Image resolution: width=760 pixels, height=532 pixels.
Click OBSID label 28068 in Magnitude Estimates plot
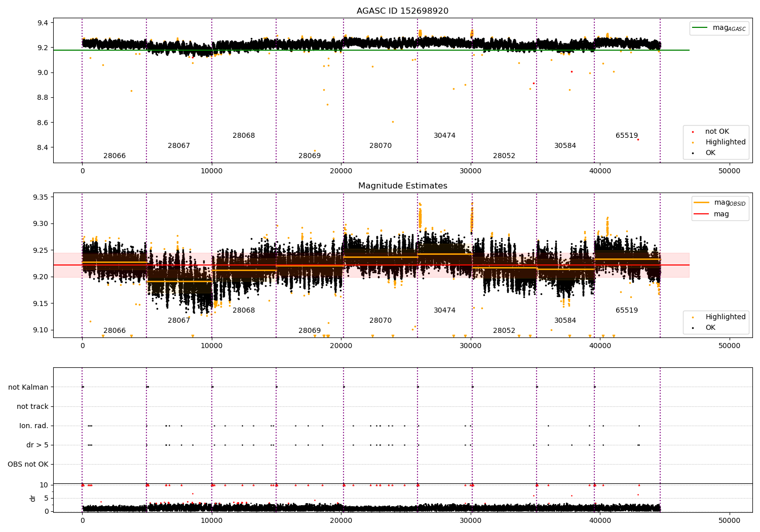pyautogui.click(x=244, y=311)
